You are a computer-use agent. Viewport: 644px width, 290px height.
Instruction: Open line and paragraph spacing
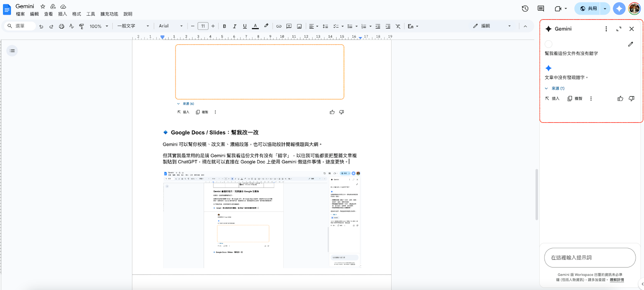pos(325,26)
